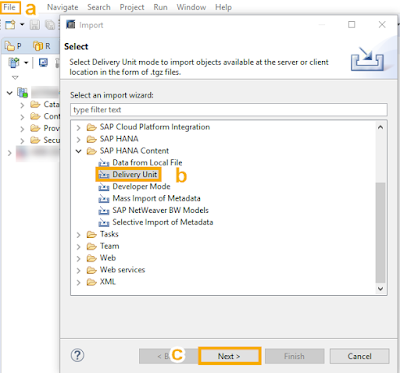This screenshot has height=373, width=400.
Task: Select Data from Local File wizard icon
Action: coord(104,163)
